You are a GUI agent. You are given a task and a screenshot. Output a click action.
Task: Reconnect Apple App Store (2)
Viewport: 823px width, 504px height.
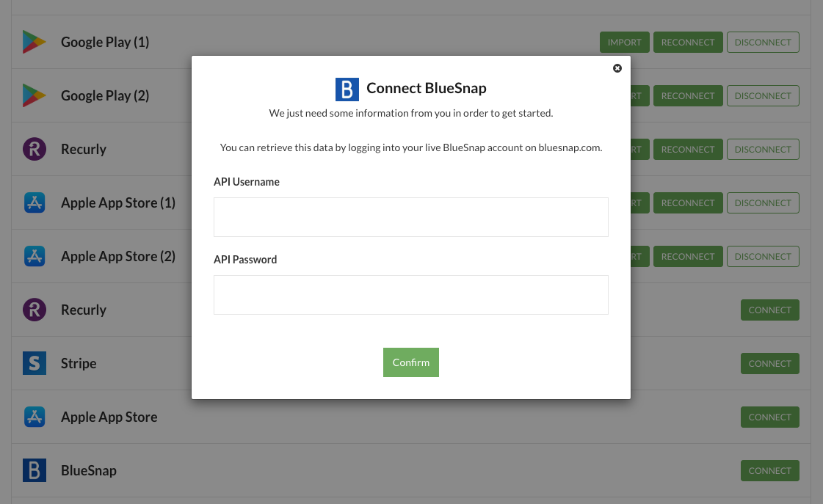[688, 256]
